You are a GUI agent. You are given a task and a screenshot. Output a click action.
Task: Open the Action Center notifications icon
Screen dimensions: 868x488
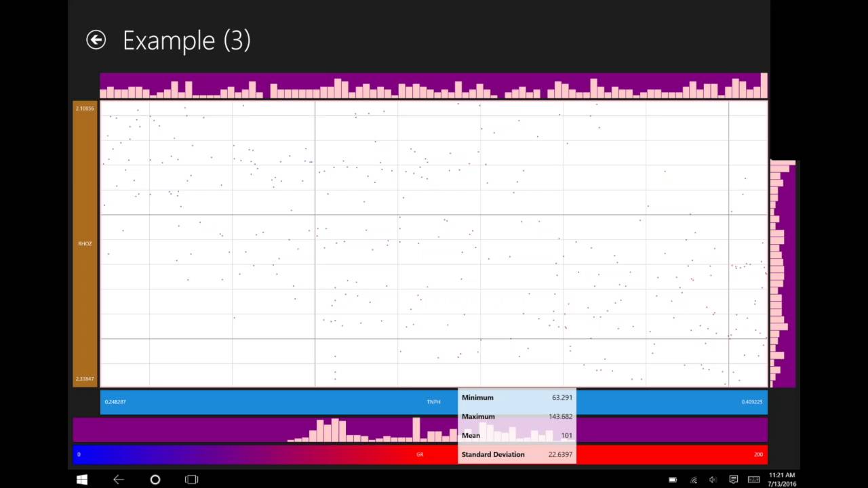(x=734, y=480)
